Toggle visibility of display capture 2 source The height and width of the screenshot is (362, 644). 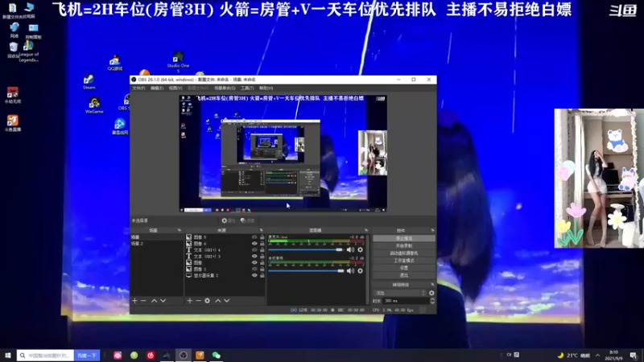coord(254,275)
